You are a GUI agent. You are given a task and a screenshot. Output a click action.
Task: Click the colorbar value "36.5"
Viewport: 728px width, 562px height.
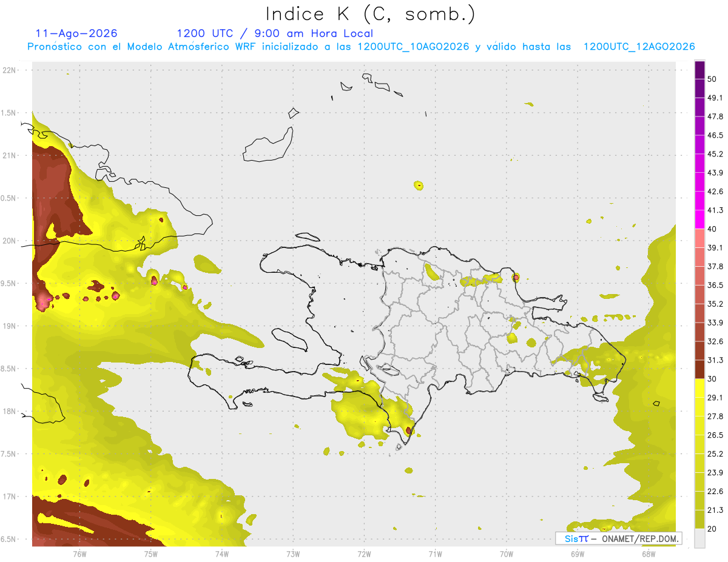coord(715,285)
